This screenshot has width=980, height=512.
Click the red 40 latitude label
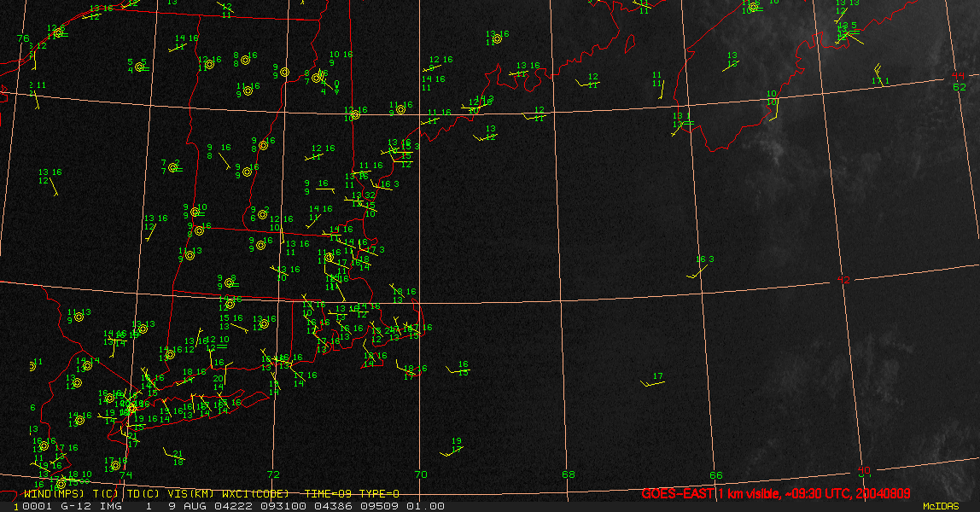click(x=864, y=469)
